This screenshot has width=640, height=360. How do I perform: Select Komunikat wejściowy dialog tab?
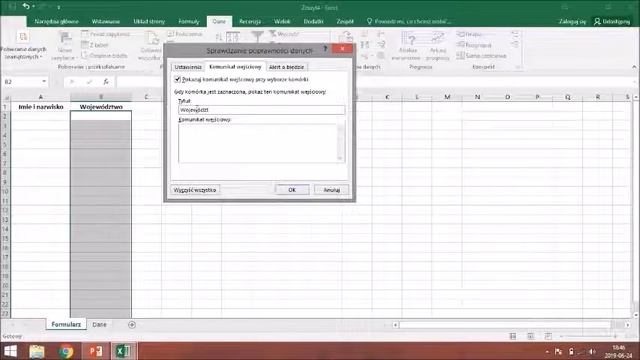click(235, 67)
